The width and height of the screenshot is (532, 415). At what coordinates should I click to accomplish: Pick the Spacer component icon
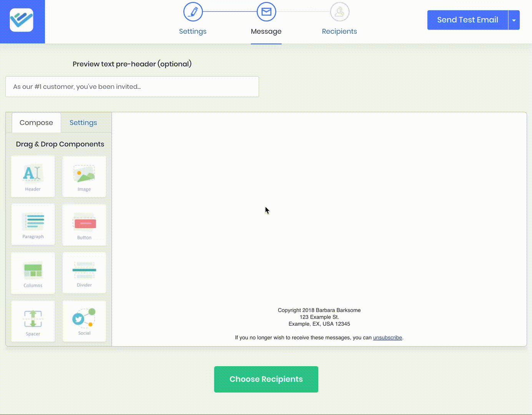[33, 321]
